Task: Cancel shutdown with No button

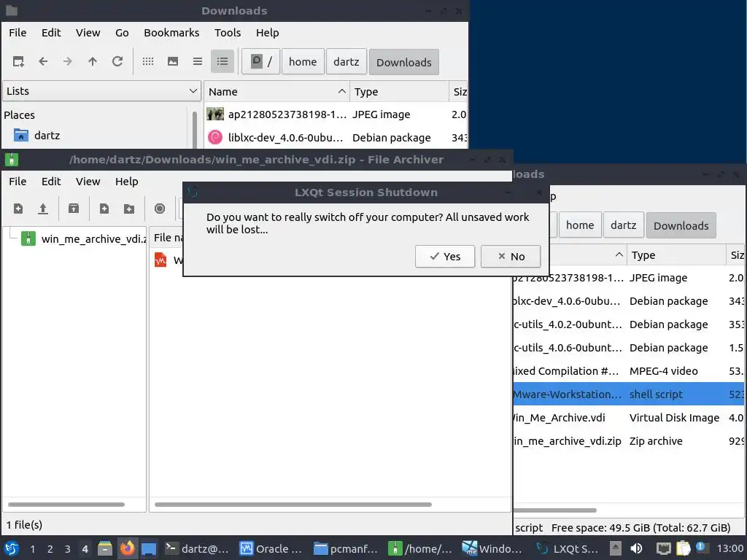Action: coord(511,256)
